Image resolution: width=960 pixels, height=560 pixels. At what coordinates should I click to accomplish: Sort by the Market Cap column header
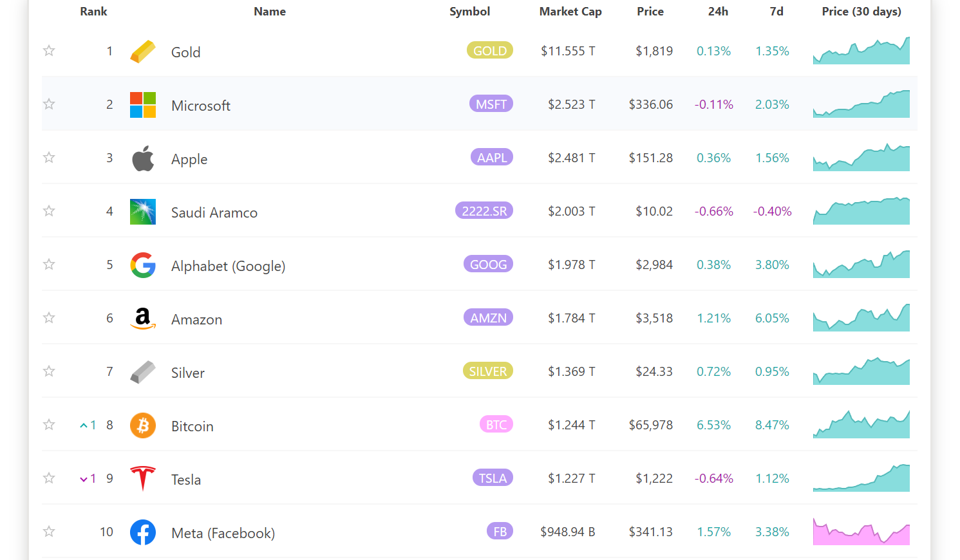pyautogui.click(x=570, y=11)
